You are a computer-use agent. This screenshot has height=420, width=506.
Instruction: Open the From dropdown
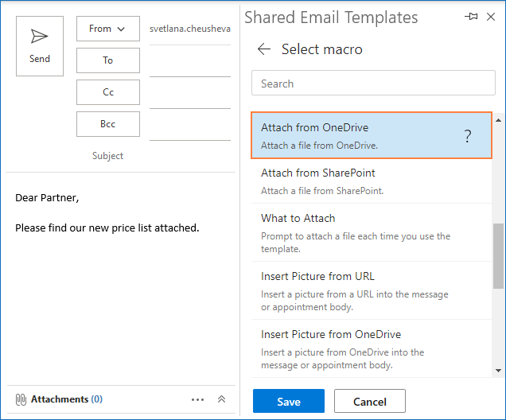click(x=107, y=29)
